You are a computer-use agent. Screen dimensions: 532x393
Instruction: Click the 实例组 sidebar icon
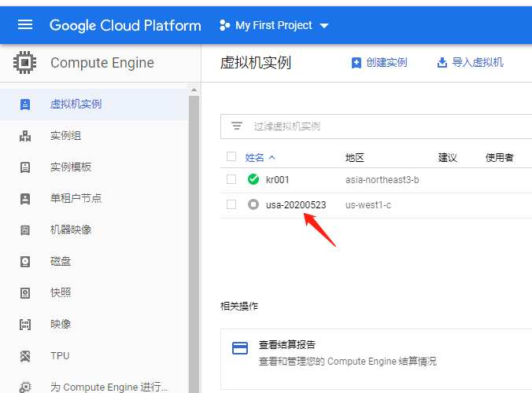point(25,136)
